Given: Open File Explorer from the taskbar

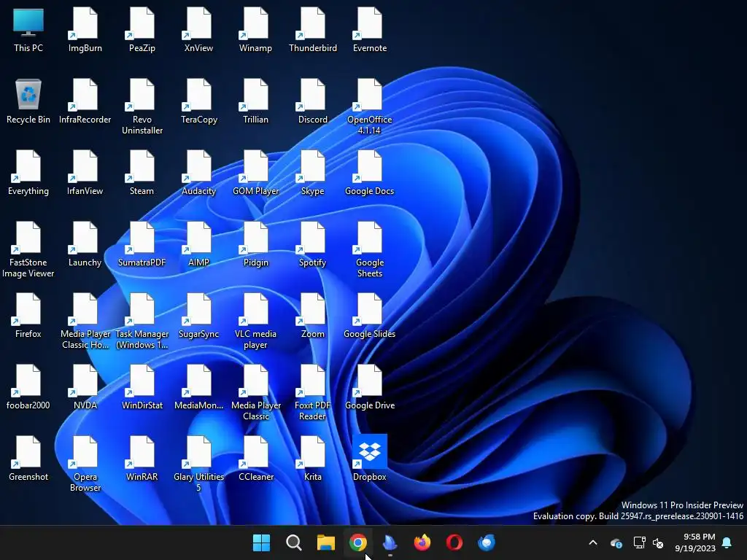Looking at the screenshot, I should [326, 542].
